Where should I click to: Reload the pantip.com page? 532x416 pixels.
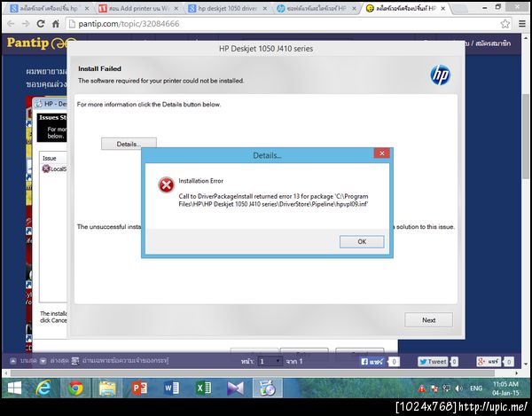41,23
